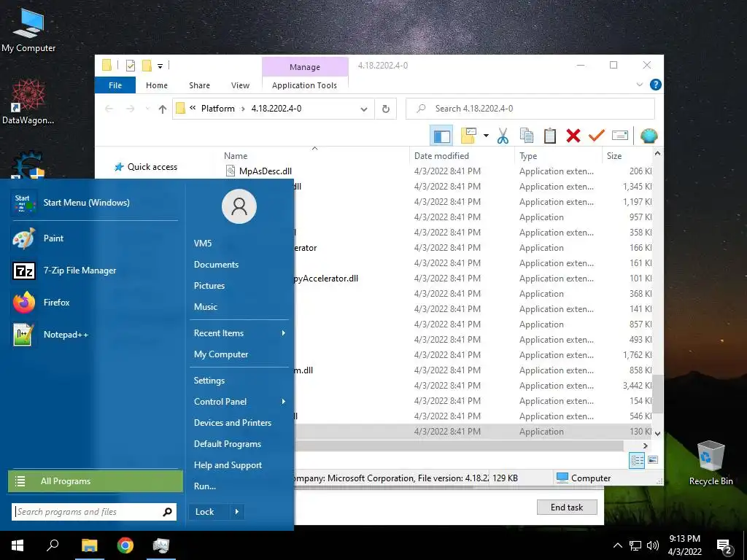Switch to Large icons view layout
The width and height of the screenshot is (747, 560).
click(653, 460)
